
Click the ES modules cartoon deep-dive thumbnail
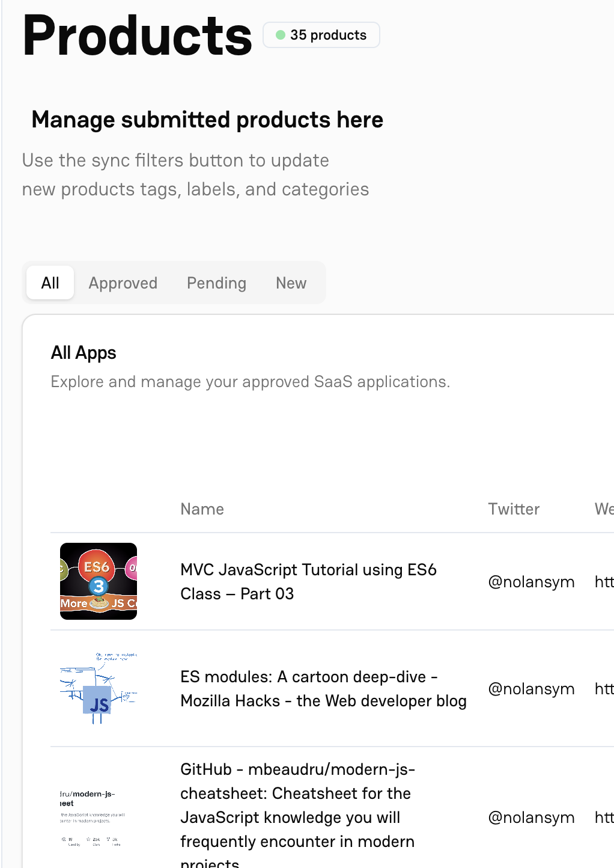(x=98, y=689)
